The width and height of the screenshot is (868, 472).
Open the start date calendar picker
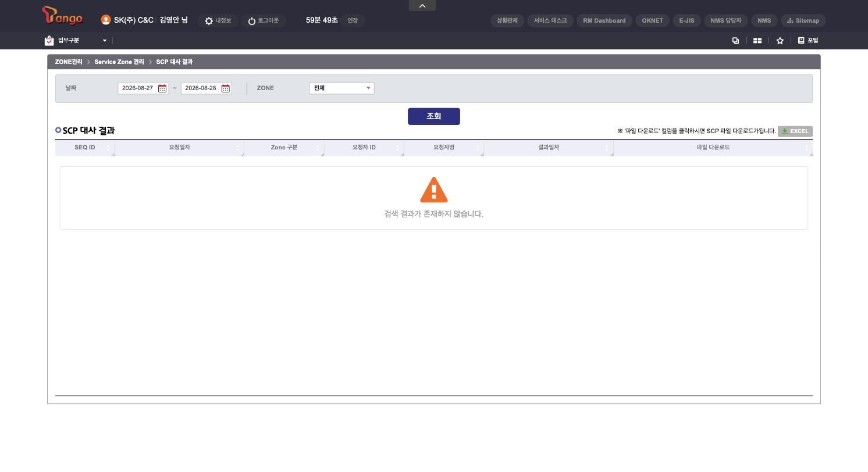(x=162, y=88)
